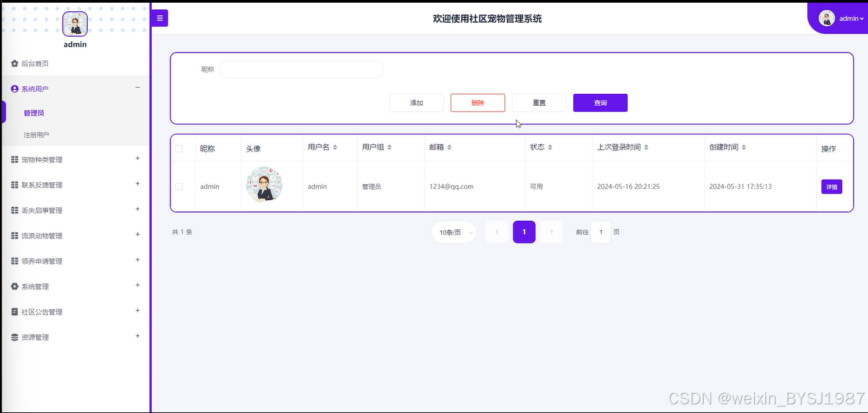The width and height of the screenshot is (868, 413).
Task: Go to previous page arrow
Action: tap(497, 232)
